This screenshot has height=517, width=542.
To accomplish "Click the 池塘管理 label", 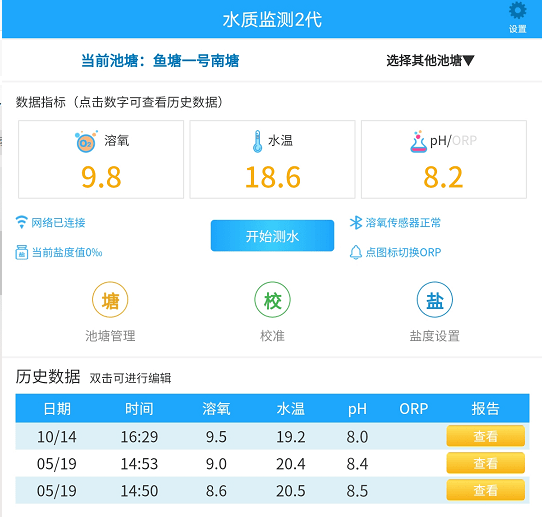I will (x=110, y=336).
